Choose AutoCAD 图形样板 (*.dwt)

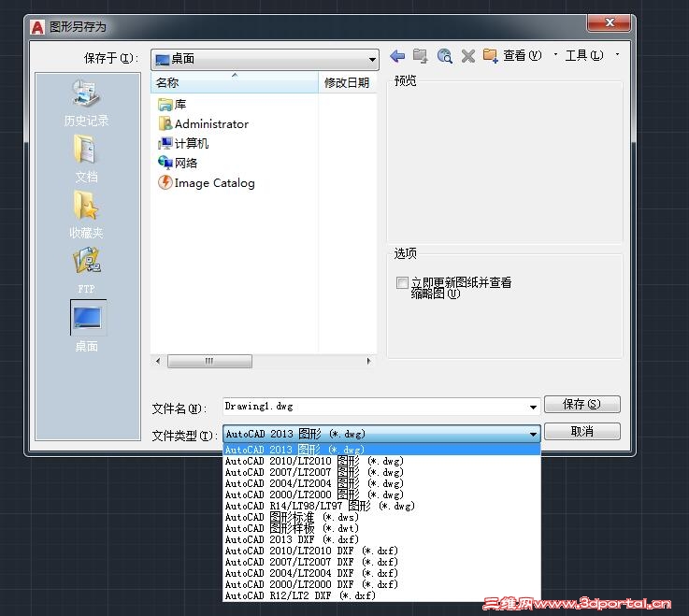[381, 528]
